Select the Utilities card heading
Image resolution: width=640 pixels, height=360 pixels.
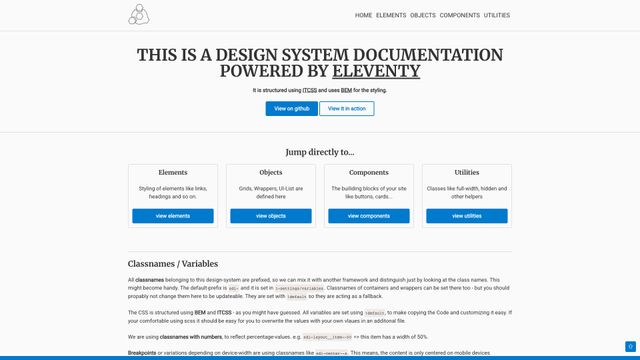pos(467,172)
